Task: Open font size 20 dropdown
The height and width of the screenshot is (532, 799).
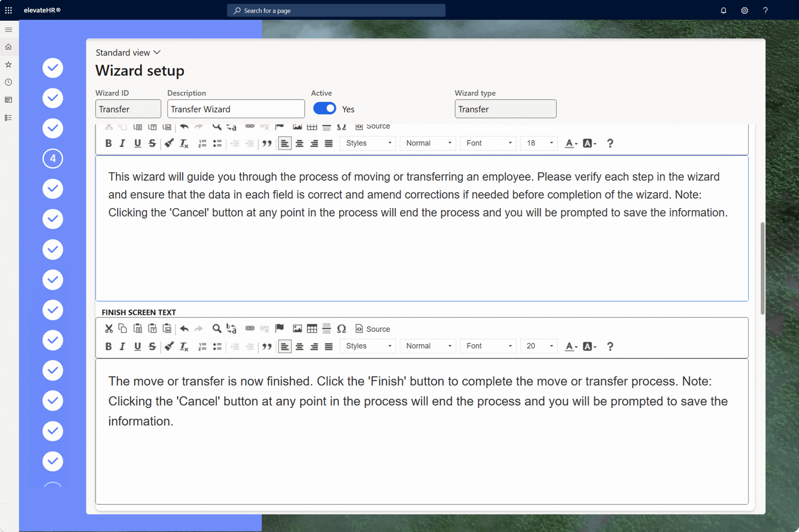Action: 539,346
